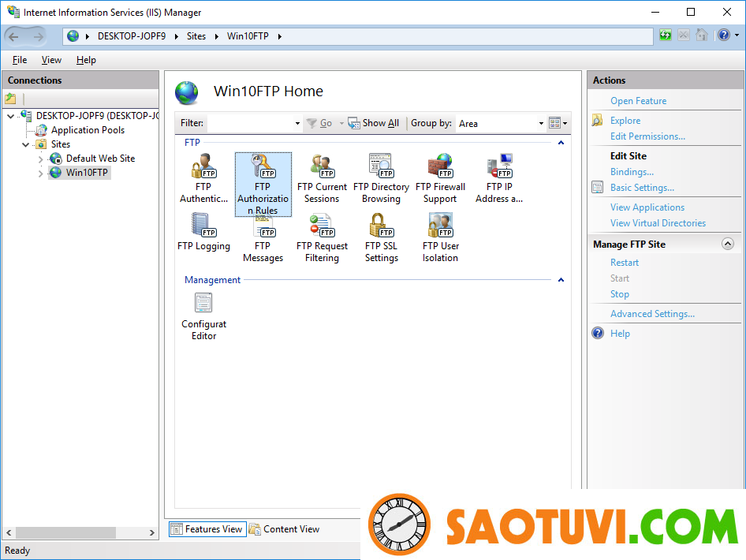Viewport: 746px width, 560px height.
Task: Click Help link in Actions pane
Action: [x=620, y=334]
